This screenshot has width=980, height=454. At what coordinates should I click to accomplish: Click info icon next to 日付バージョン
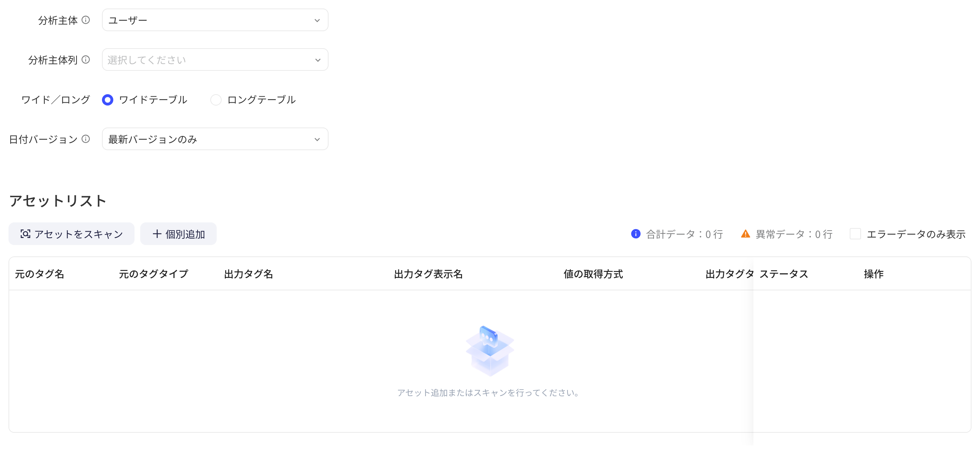click(86, 139)
